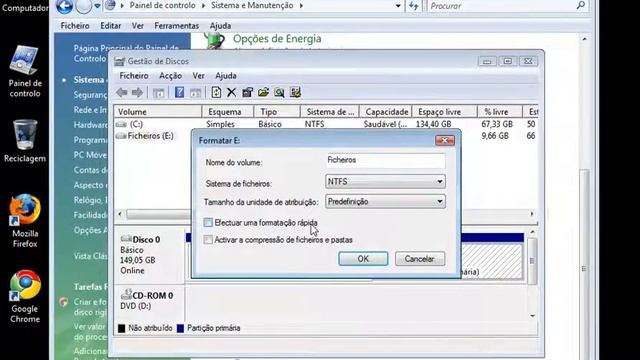Click the CD-ROM 0 drive icon
This screenshot has width=640, height=360.
(x=126, y=294)
